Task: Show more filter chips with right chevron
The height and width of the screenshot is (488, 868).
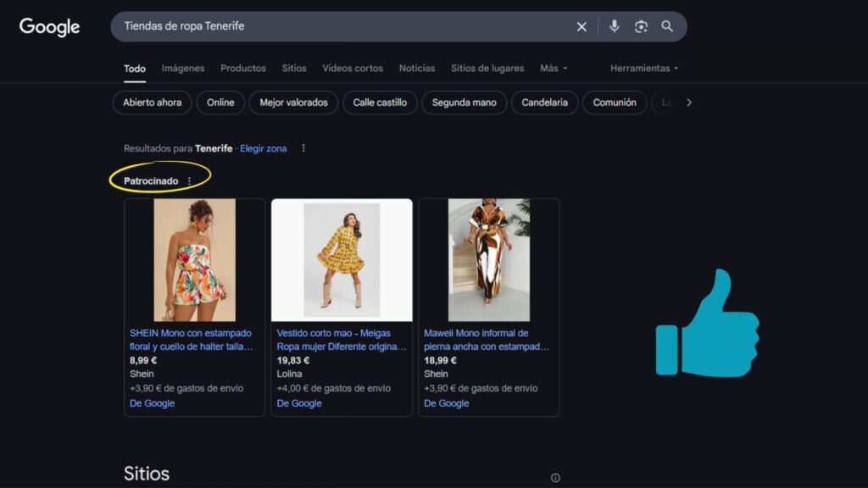Action: tap(688, 103)
